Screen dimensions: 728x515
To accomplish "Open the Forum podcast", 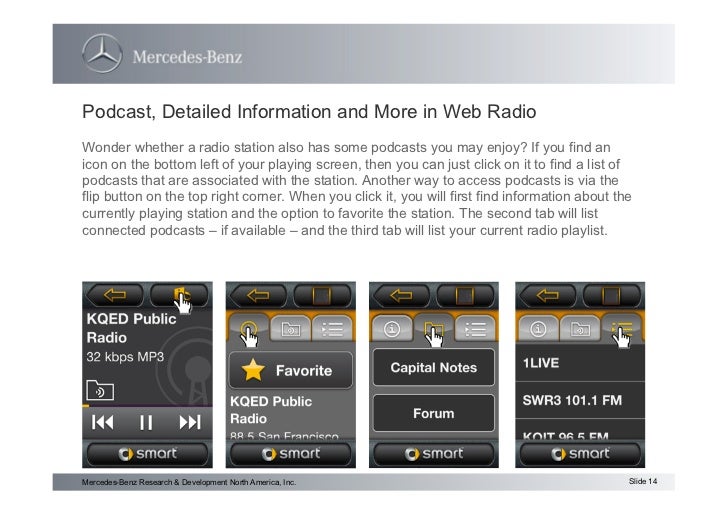I will 434,413.
